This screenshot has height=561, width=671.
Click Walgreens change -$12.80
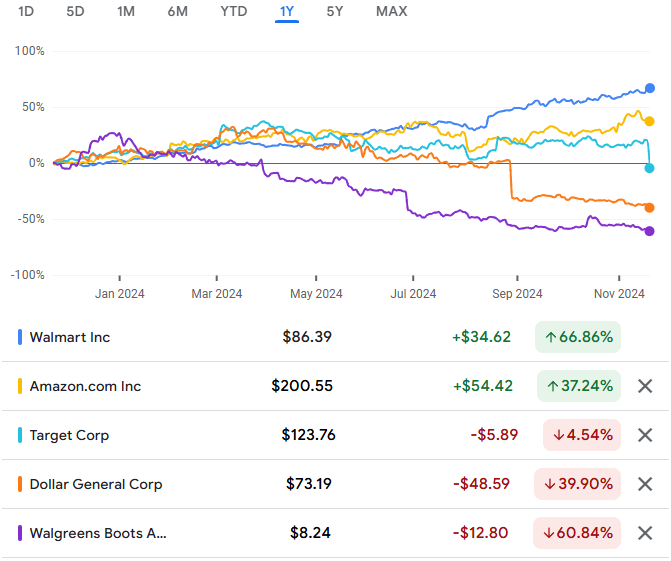click(x=480, y=533)
